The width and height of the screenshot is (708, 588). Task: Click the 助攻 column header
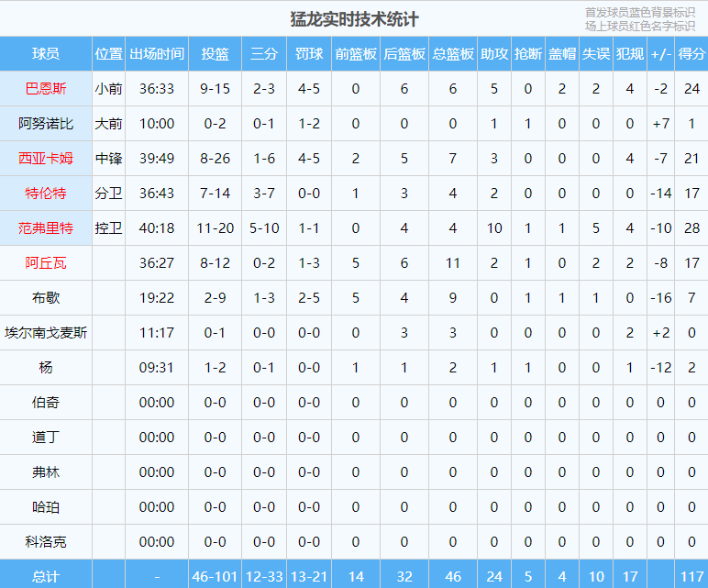(494, 54)
